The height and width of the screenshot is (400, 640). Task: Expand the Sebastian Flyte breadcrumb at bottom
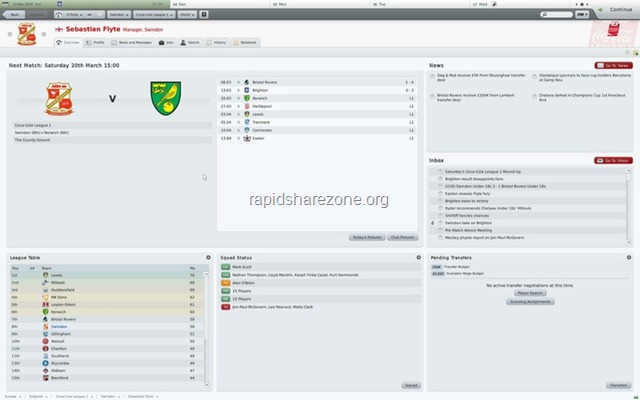[x=143, y=396]
